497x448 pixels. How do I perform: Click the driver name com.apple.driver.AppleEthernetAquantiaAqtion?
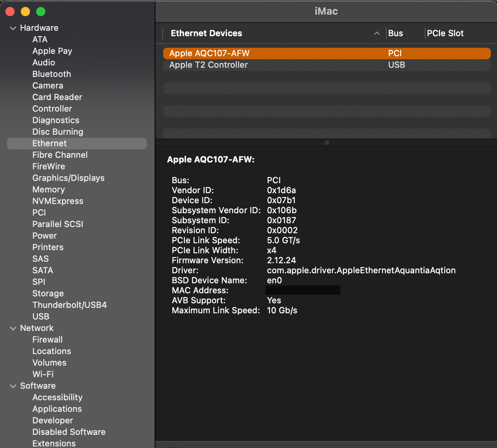[x=361, y=271]
